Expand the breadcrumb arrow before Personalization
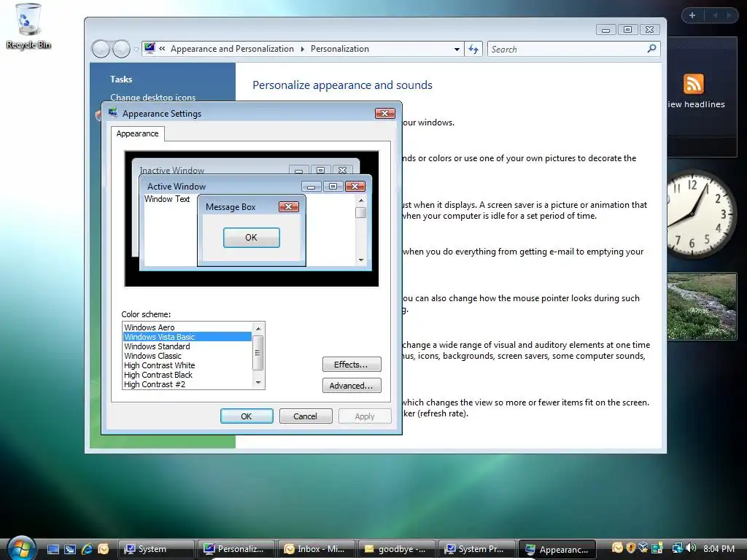The height and width of the screenshot is (560, 747). point(302,49)
